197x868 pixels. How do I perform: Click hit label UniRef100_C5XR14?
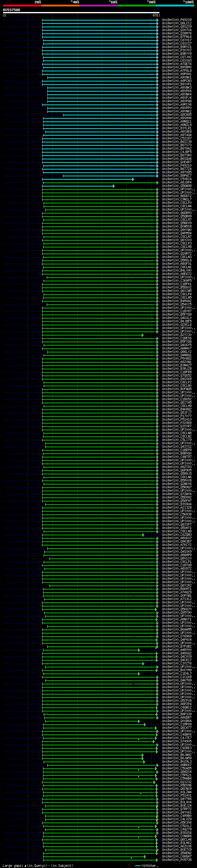point(177,179)
